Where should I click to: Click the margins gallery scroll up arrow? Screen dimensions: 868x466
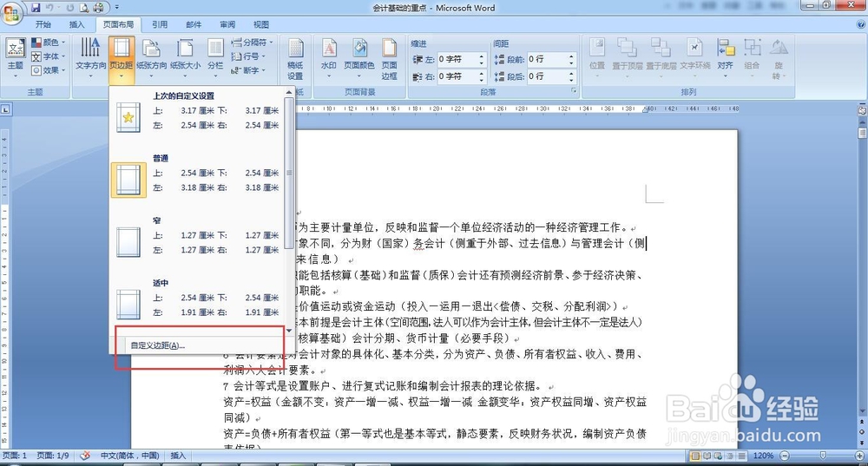pyautogui.click(x=289, y=92)
